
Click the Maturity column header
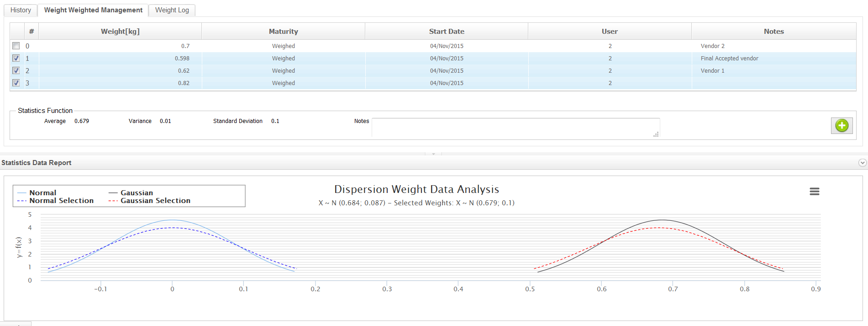pos(283,31)
